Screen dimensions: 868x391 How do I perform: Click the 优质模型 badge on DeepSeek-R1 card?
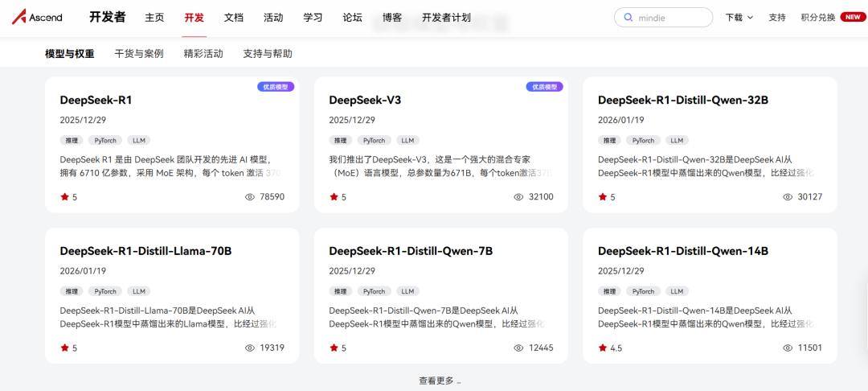[276, 87]
